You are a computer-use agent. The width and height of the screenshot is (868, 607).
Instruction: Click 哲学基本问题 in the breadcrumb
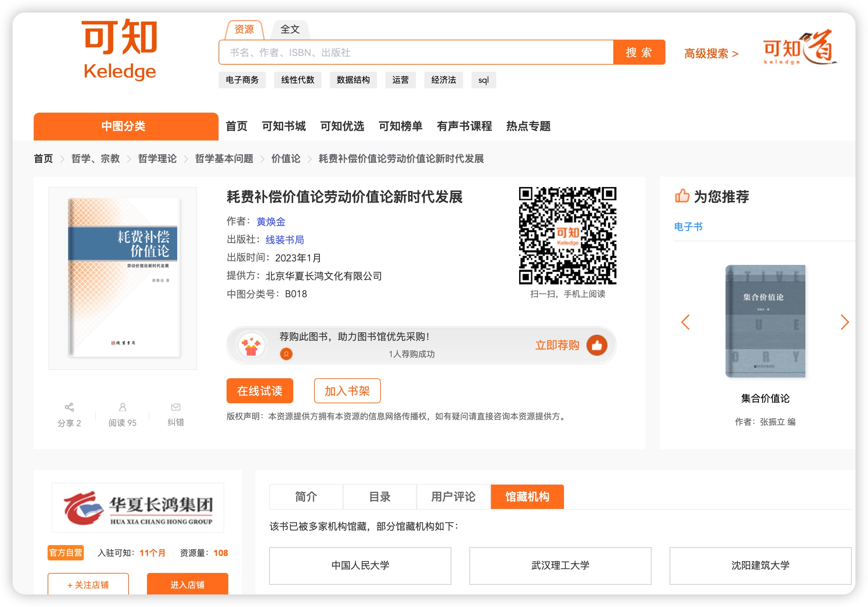tap(224, 159)
